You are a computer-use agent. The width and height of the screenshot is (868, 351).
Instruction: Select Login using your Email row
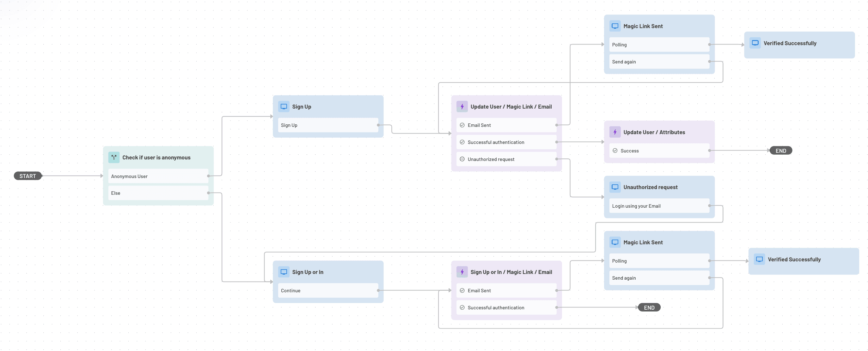pyautogui.click(x=659, y=205)
